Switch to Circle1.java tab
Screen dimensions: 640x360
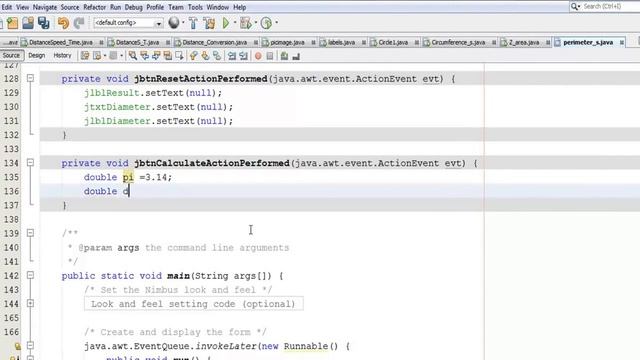click(x=393, y=42)
